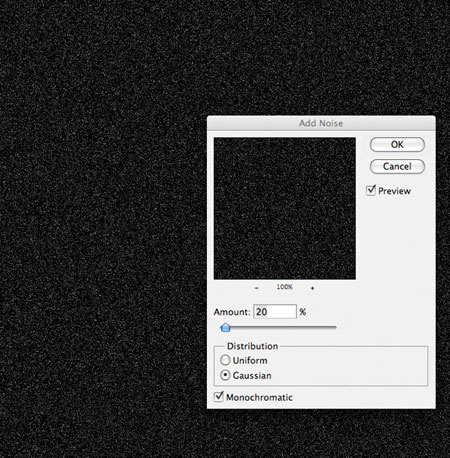Zoom out the preview with minus

point(256,288)
